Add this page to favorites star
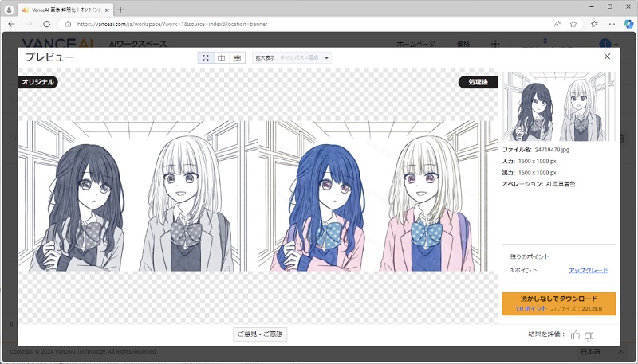 pyautogui.click(x=573, y=24)
